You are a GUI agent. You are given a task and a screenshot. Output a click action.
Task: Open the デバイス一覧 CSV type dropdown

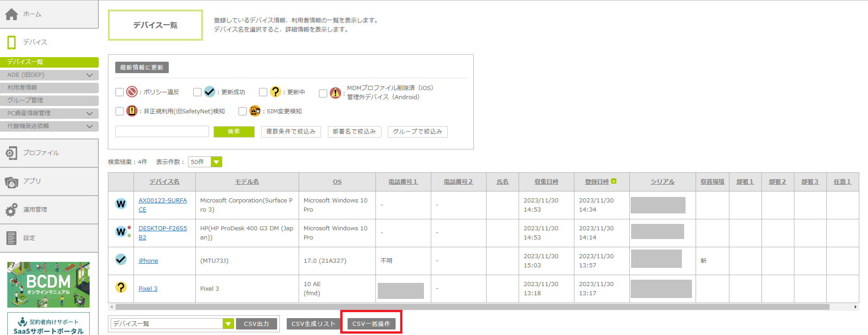coord(228,324)
